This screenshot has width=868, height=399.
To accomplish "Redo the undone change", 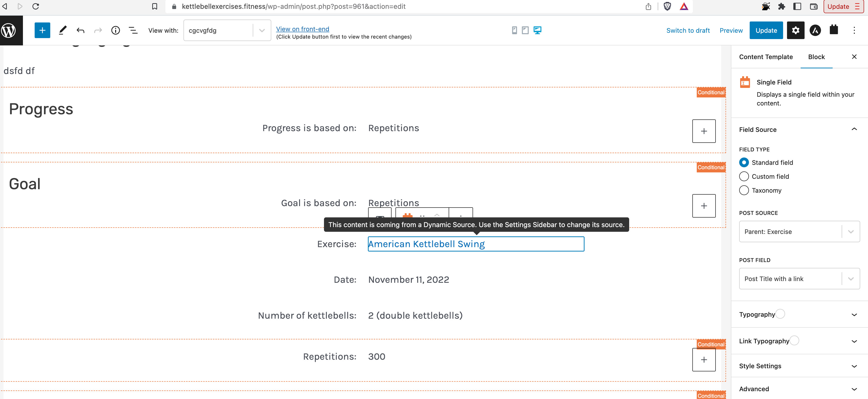I will coord(98,30).
